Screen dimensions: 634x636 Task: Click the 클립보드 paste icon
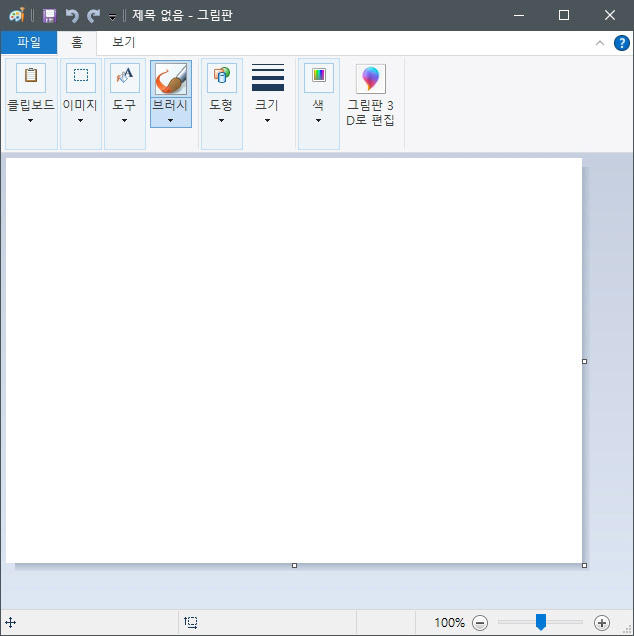click(x=31, y=77)
